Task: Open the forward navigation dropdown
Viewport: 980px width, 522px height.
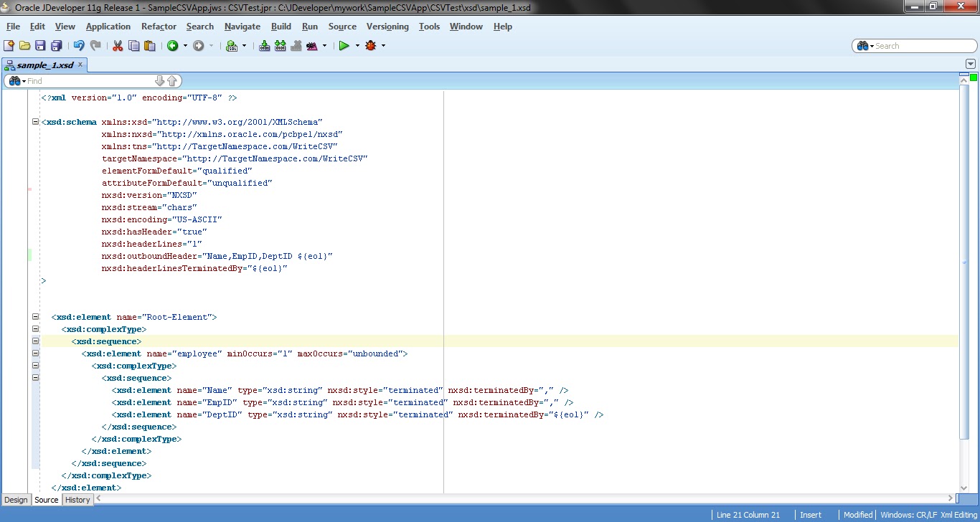Action: click(x=210, y=45)
